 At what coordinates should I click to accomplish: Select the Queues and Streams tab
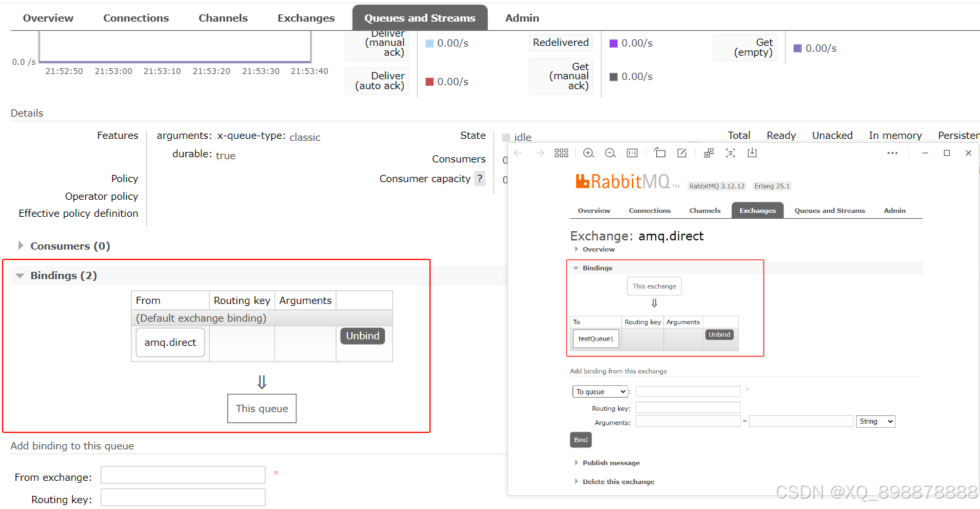point(420,18)
